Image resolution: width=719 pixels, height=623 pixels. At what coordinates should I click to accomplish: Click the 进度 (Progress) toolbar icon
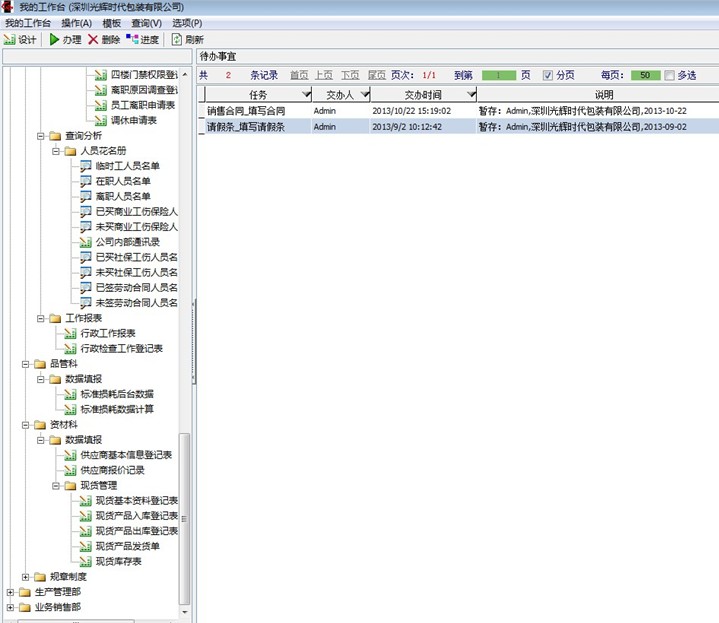click(x=132, y=40)
